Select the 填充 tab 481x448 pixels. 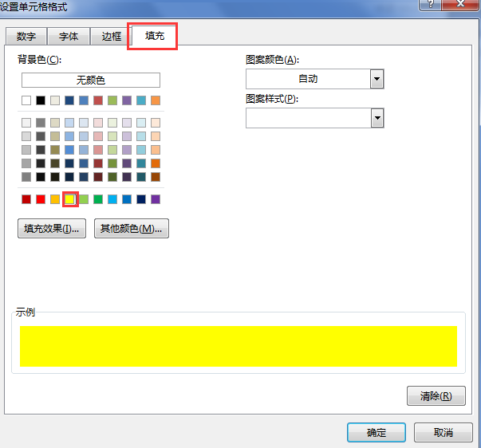pyautogui.click(x=155, y=36)
